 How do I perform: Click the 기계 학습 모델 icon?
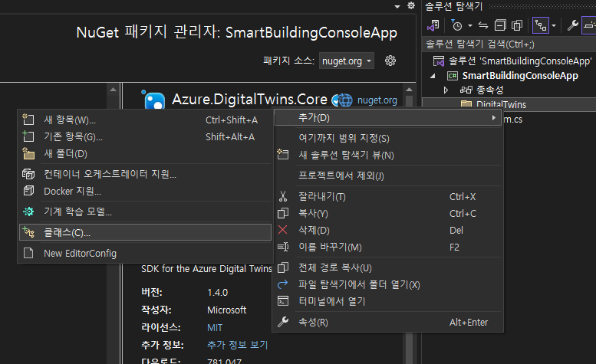tap(28, 212)
